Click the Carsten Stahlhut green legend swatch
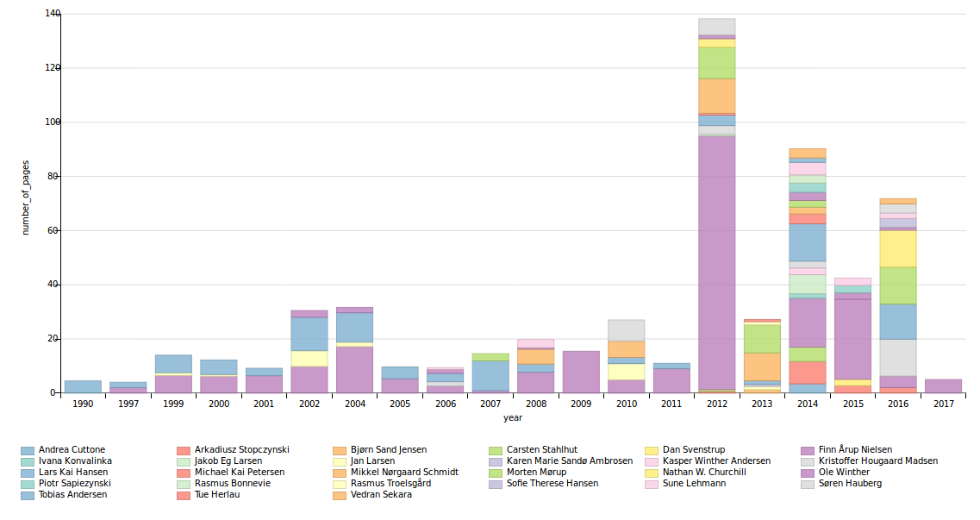This screenshot has height=520, width=980. 496,451
